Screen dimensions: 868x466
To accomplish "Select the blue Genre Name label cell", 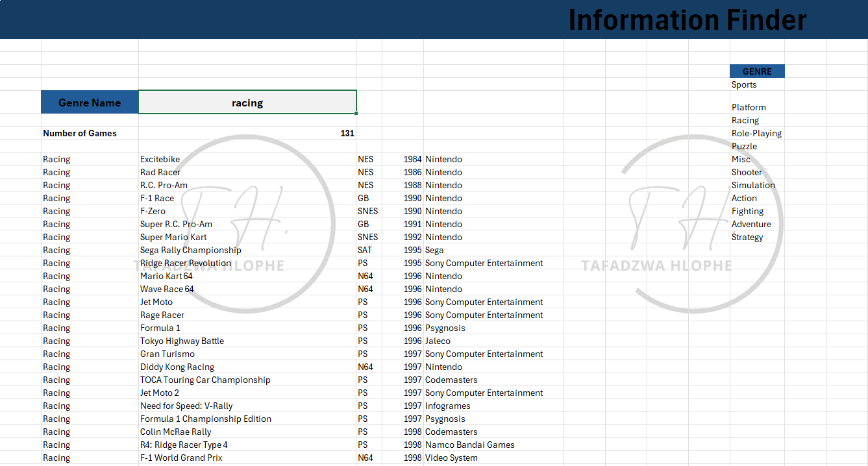I will 90,103.
